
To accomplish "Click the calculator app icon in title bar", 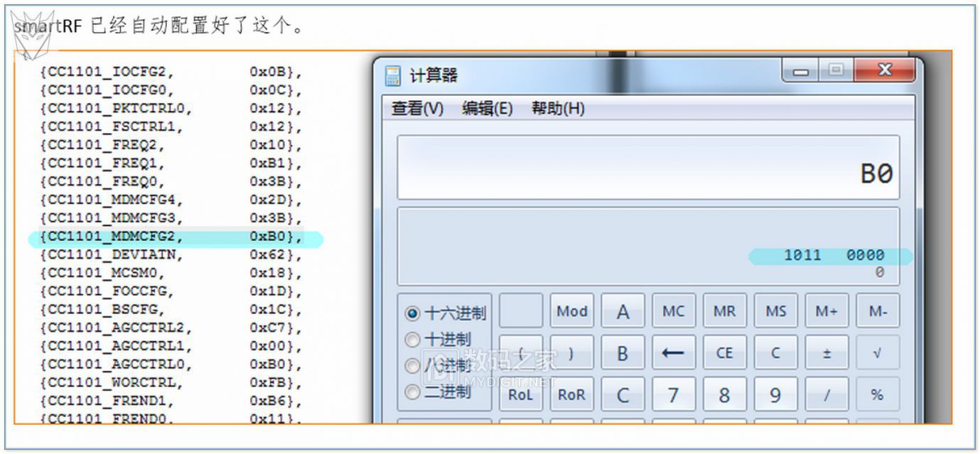I will (393, 75).
